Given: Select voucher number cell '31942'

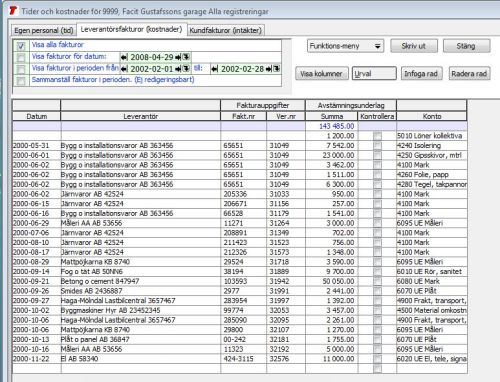Looking at the screenshot, I should (x=286, y=281).
